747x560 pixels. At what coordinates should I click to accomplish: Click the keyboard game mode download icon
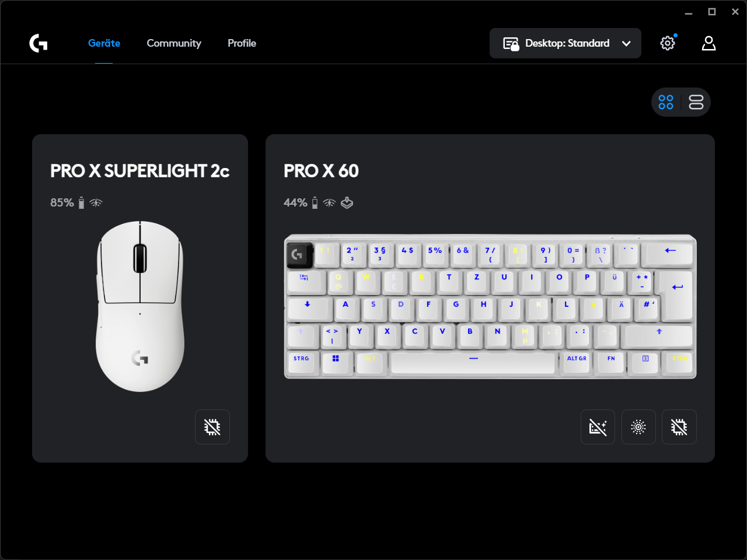[347, 203]
